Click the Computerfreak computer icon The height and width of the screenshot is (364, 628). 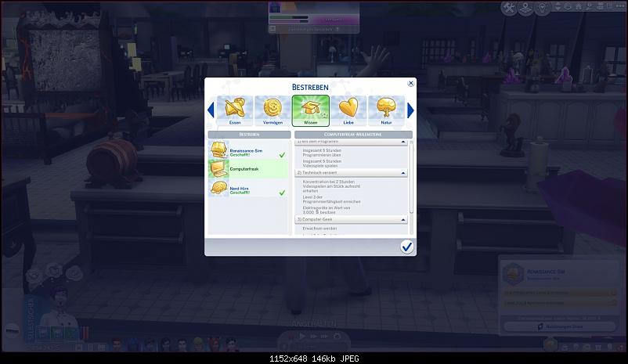tap(218, 169)
